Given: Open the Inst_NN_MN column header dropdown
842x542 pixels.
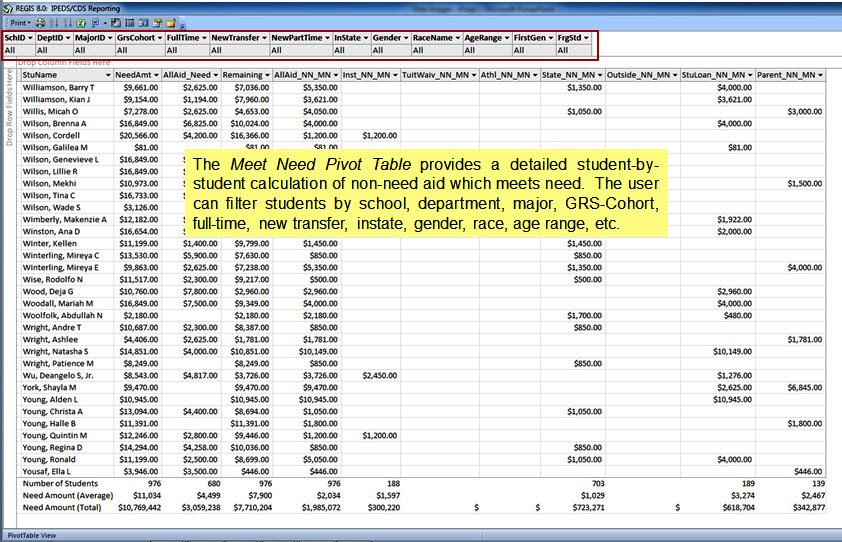Looking at the screenshot, I should coord(395,75).
